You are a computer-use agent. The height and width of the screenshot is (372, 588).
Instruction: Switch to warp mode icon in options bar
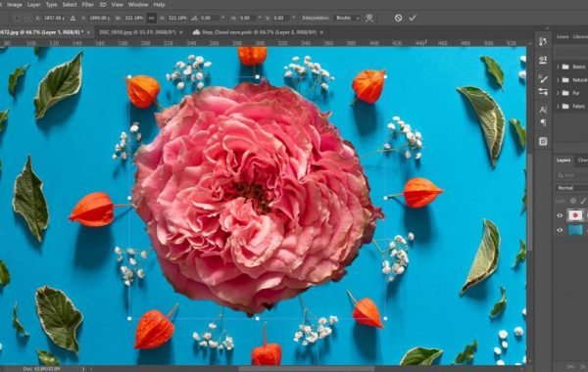[369, 18]
